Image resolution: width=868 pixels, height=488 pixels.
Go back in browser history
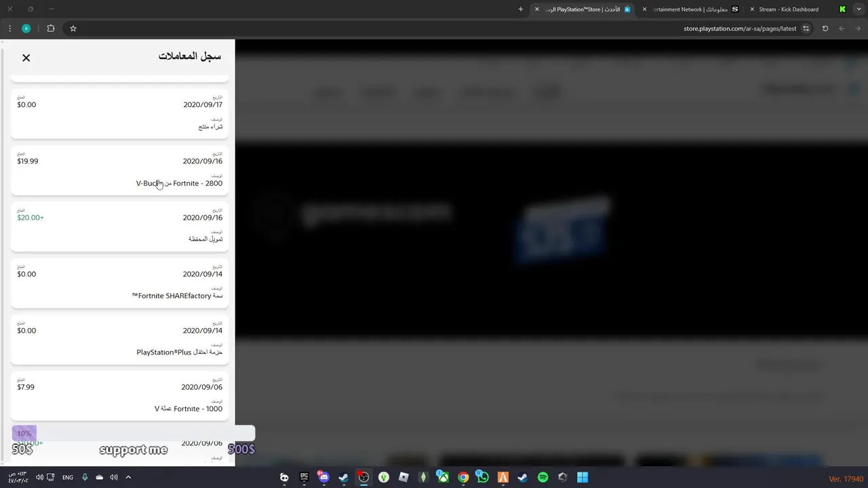[859, 28]
